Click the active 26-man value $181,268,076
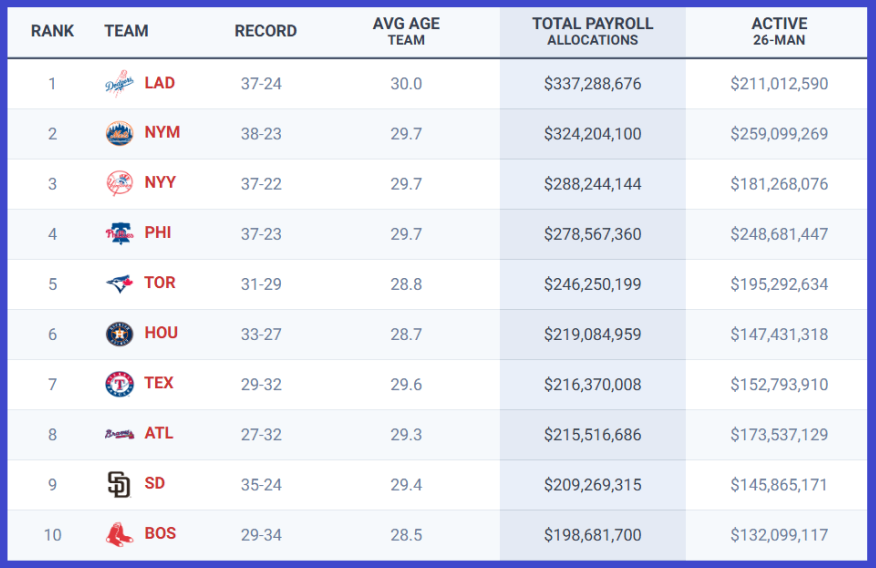The width and height of the screenshot is (876, 568). [x=779, y=184]
